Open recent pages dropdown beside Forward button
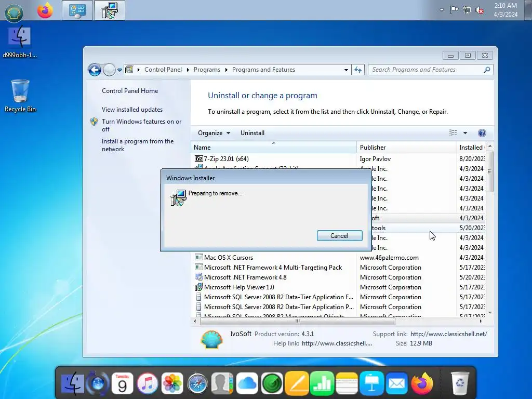This screenshot has width=532, height=399. click(x=120, y=70)
